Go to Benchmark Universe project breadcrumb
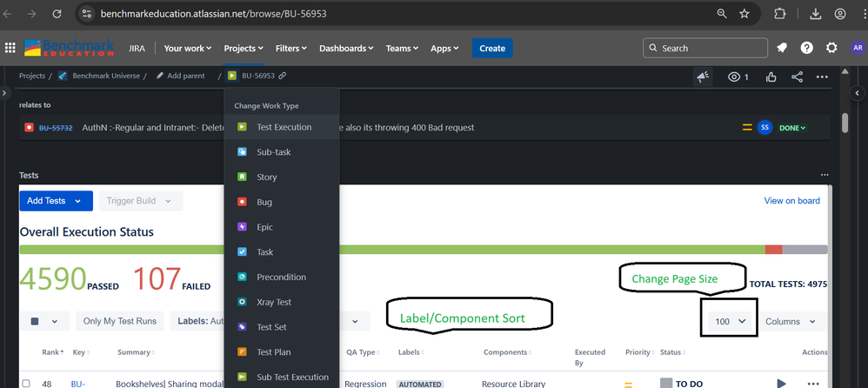868x388 pixels. point(106,76)
